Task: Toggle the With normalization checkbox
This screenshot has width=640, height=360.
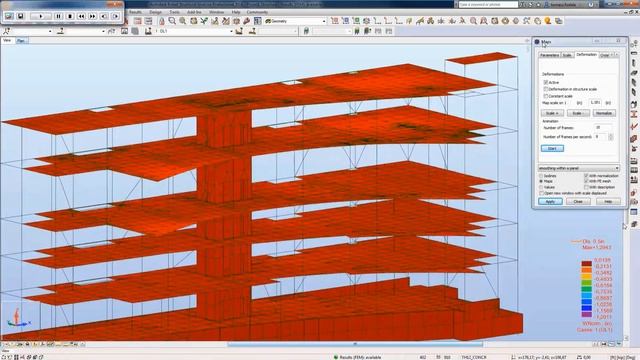Action: coord(586,176)
